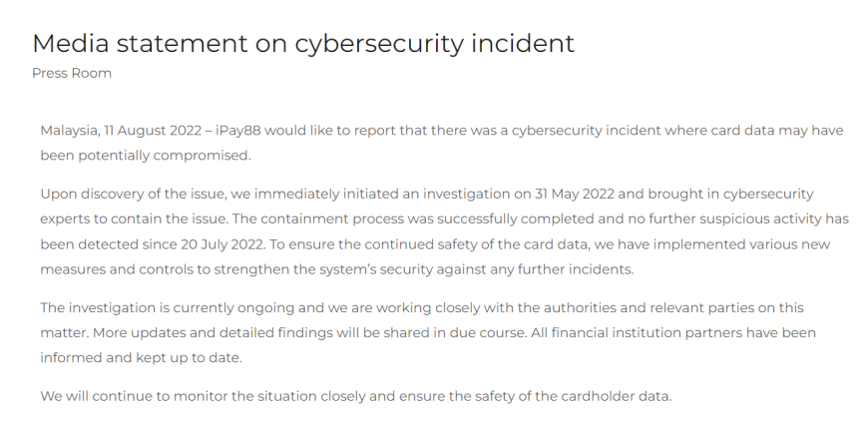The width and height of the screenshot is (868, 423).
Task: Click the line starting 'measures and controls to strengthen'
Action: point(337,269)
